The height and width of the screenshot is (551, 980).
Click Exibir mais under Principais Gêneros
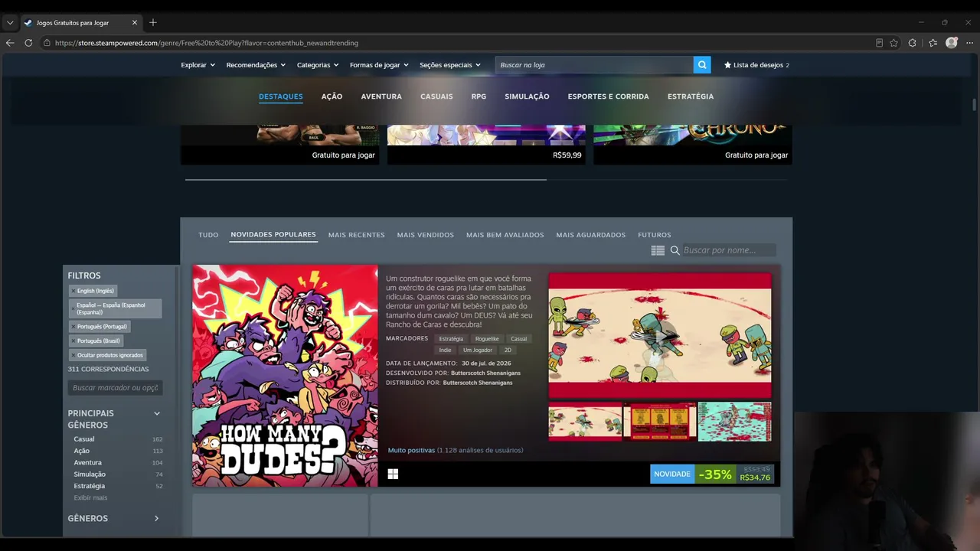click(x=90, y=497)
